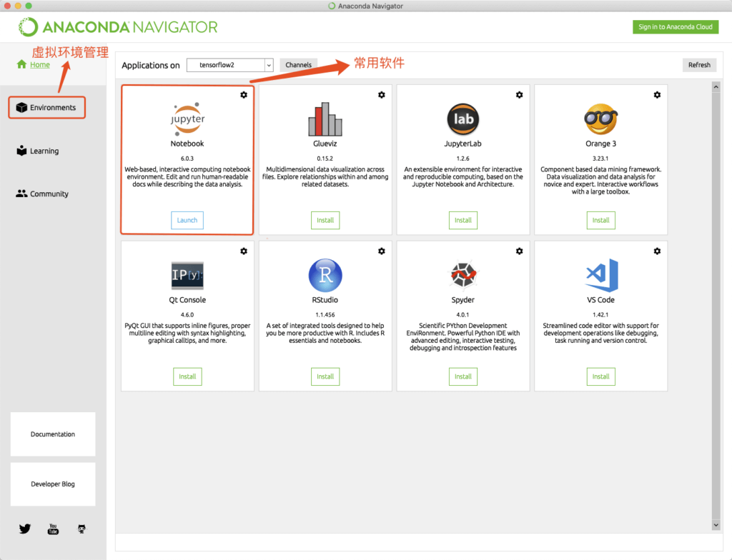Install Orange 3

pos(600,220)
